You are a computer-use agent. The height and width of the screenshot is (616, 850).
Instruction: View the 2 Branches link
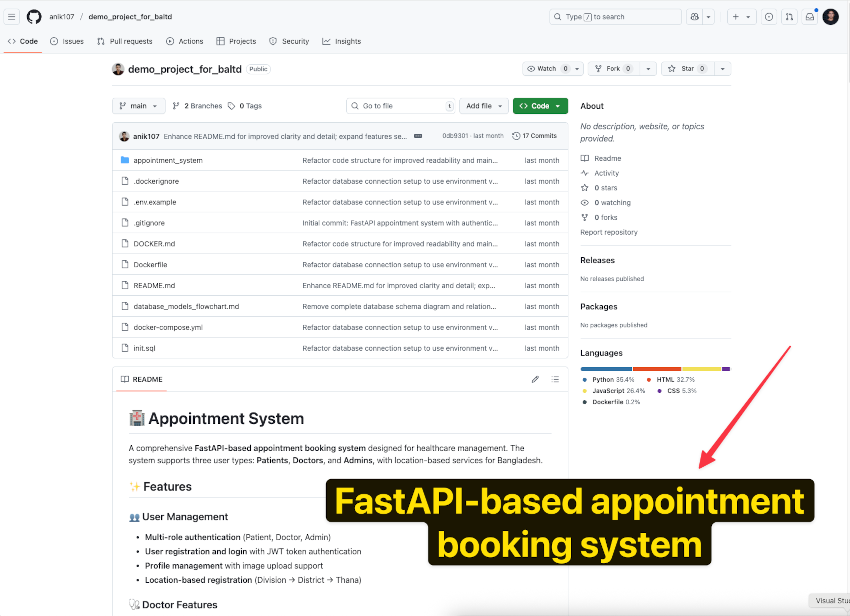(x=197, y=106)
